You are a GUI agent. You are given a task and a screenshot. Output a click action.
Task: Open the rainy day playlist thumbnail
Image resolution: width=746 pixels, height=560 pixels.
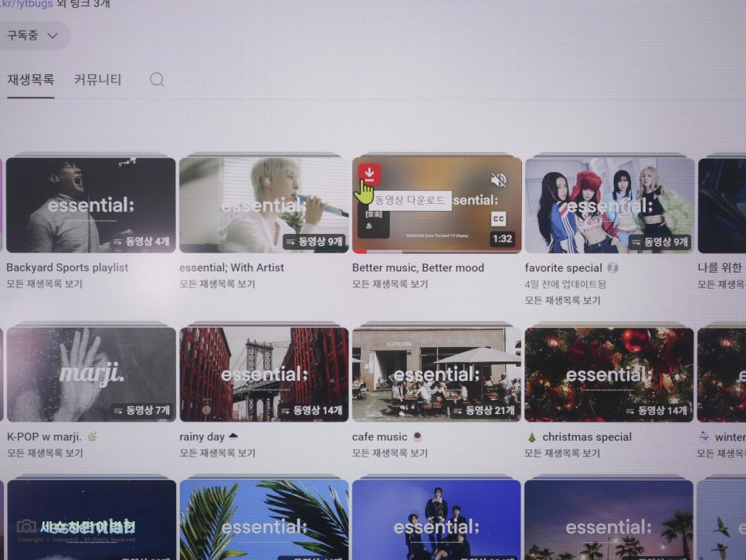[263, 375]
